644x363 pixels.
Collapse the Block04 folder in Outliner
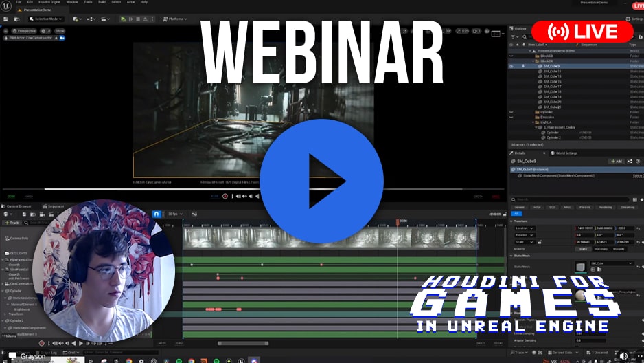[533, 60]
